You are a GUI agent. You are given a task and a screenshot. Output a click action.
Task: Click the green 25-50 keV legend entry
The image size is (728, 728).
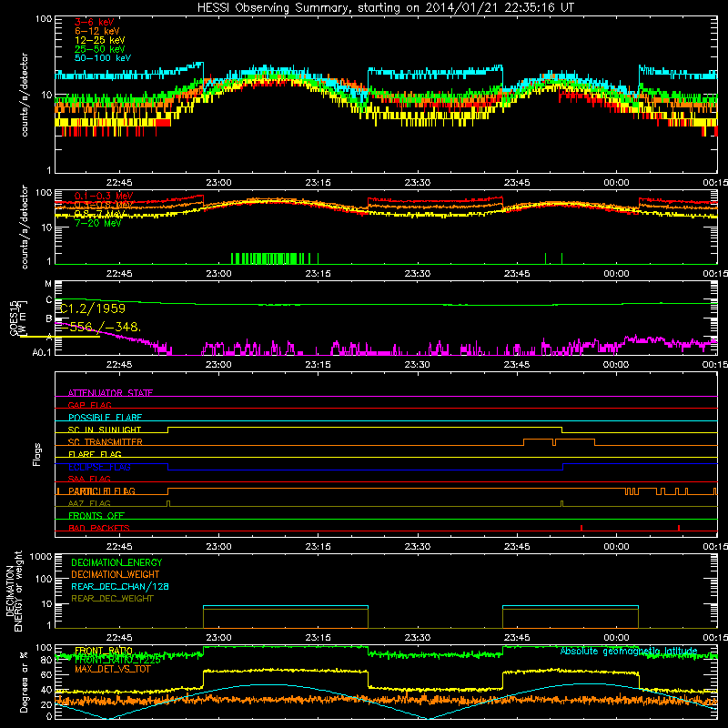click(100, 49)
